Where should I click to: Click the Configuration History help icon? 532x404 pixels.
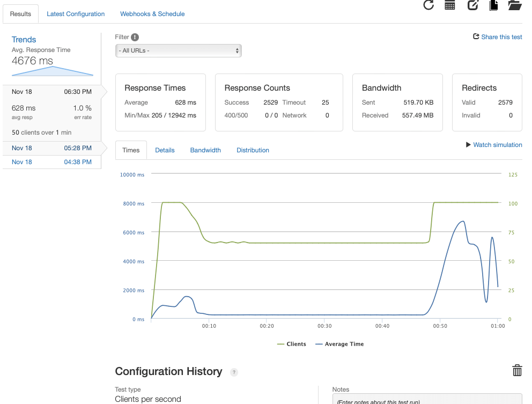(x=234, y=372)
